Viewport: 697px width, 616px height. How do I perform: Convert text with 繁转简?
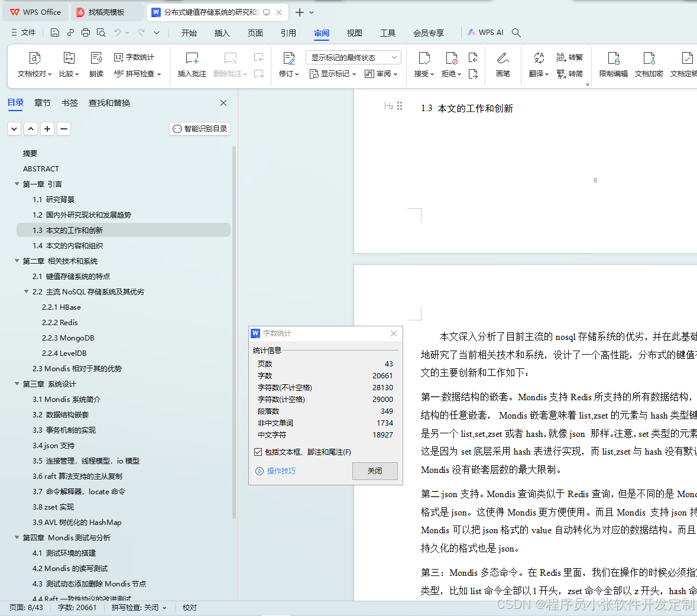569,74
